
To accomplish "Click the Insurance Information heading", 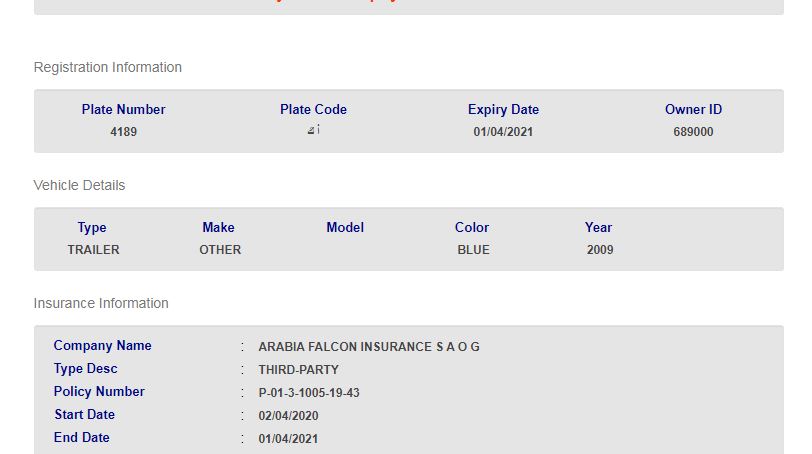I will pos(101,303).
